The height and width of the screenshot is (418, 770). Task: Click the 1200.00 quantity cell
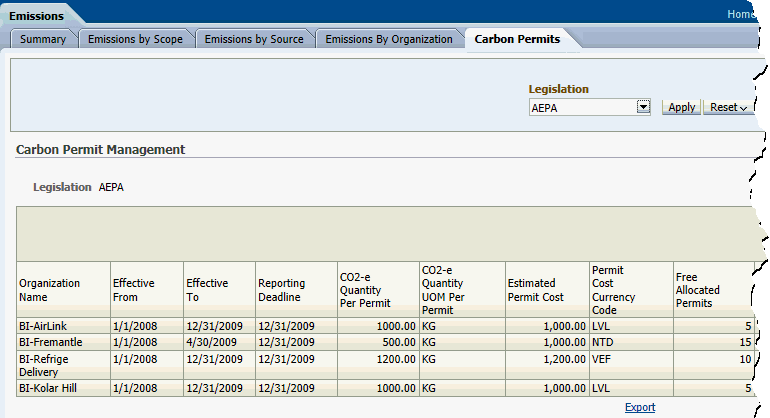tap(379, 365)
